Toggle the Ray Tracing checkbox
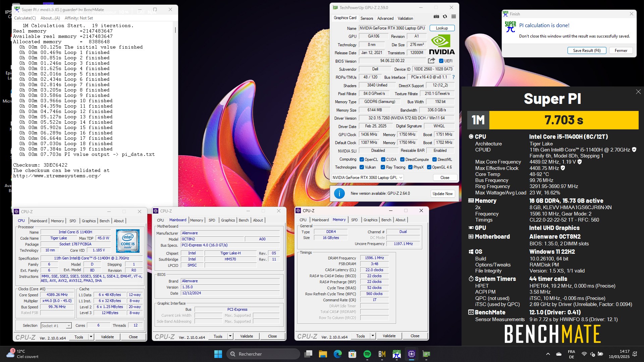This screenshot has height=362, width=644. click(x=383, y=167)
